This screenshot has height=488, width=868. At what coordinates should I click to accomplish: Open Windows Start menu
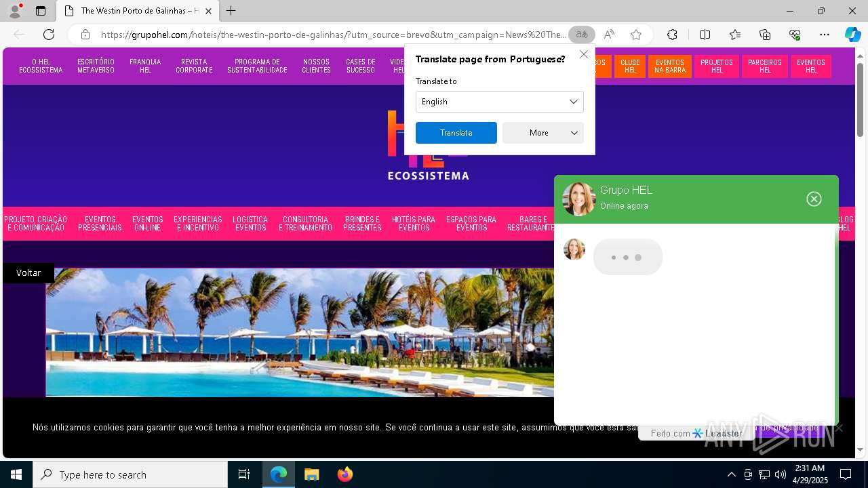pyautogui.click(x=16, y=474)
